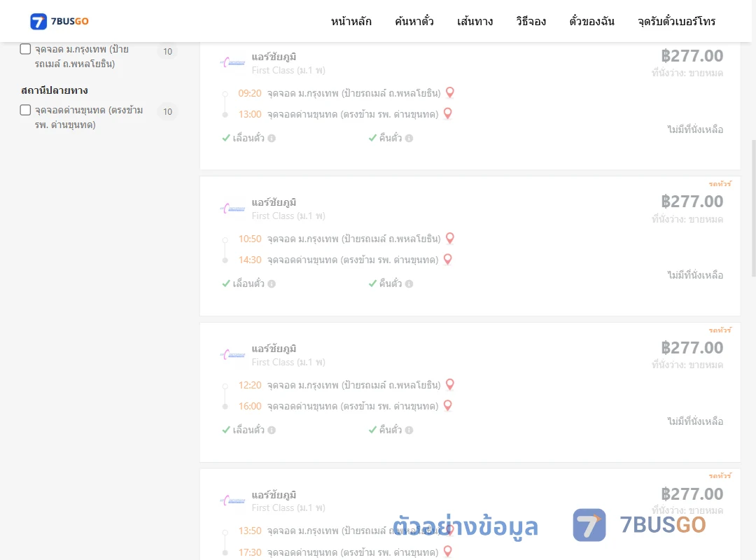Viewport: 756px width, 560px height.
Task: Click แอร์ชัยภูมิ operator name on 10:50 trip
Action: click(x=274, y=202)
